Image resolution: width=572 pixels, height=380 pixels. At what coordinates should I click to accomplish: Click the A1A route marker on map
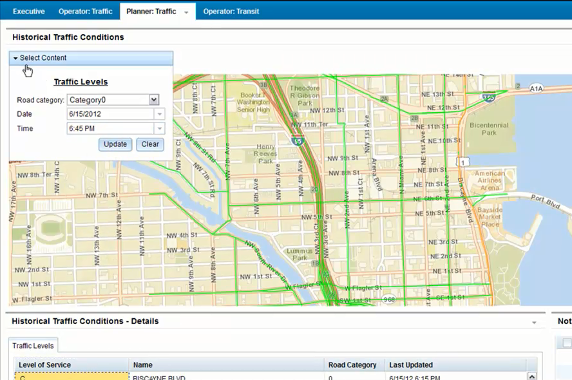(536, 89)
